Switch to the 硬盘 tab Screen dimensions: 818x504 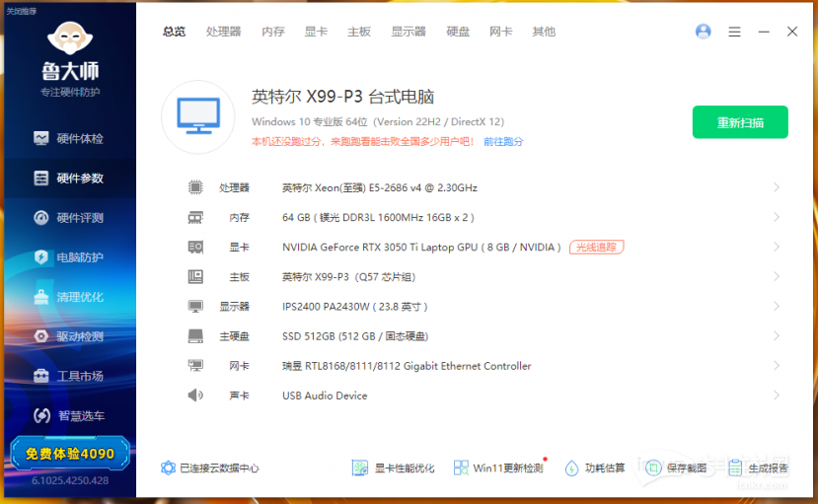(458, 32)
